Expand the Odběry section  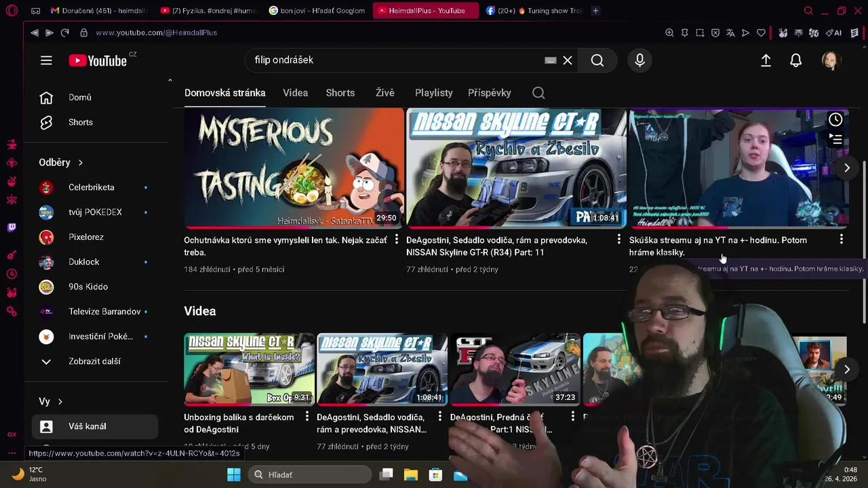click(x=61, y=163)
